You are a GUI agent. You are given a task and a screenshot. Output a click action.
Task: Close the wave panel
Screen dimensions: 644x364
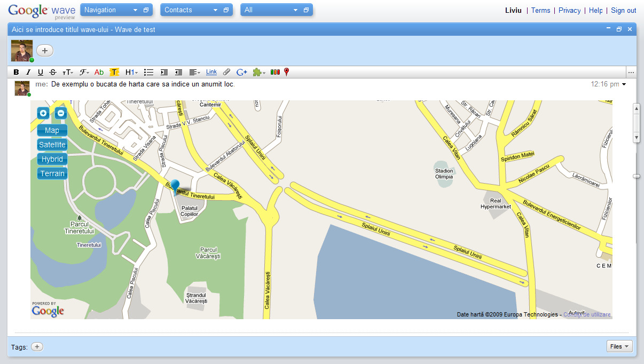[x=630, y=29]
